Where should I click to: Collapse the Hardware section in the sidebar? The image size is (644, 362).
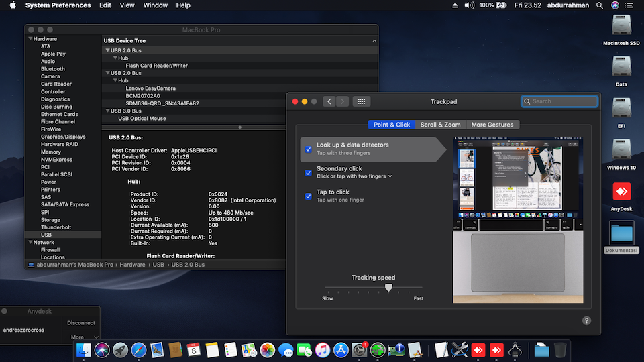point(30,39)
